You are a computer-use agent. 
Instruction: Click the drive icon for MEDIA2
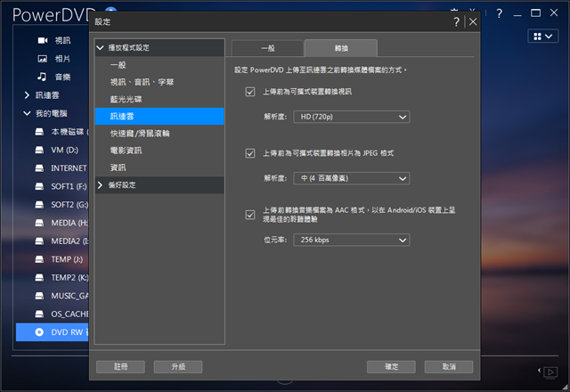39,241
